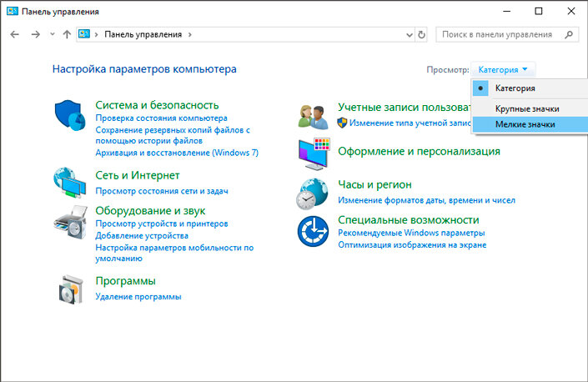This screenshot has height=382, width=588.
Task: Open Учетные записи пользователей heading
Action: click(405, 108)
